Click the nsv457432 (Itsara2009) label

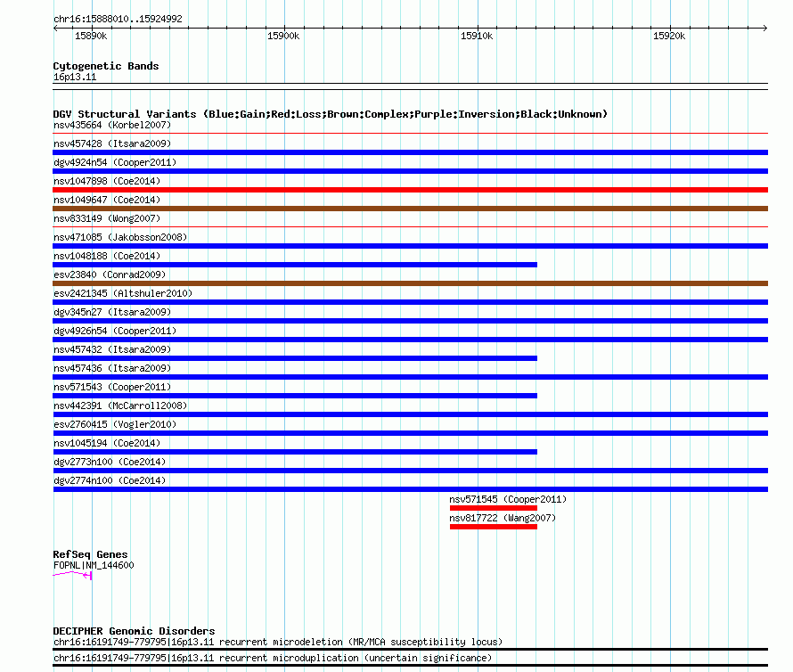tap(112, 349)
